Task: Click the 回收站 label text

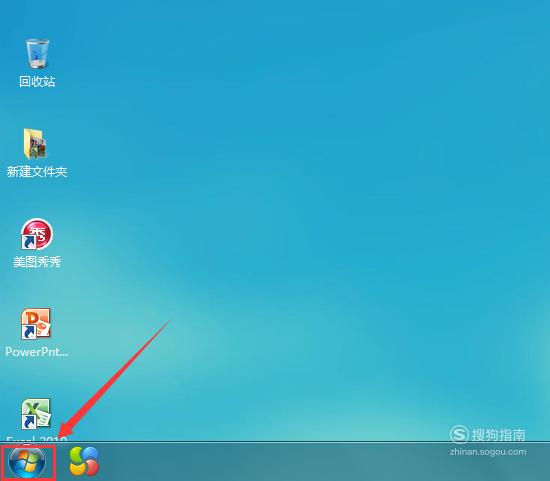Action: [37, 82]
